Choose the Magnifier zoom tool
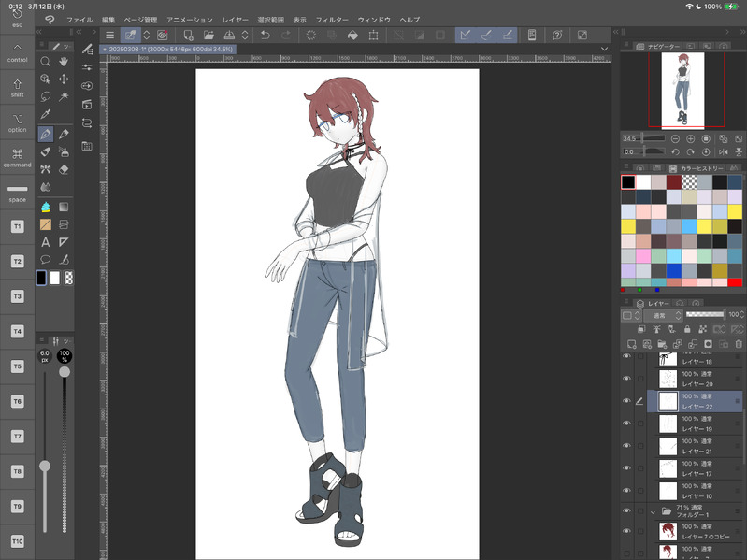 coord(45,62)
